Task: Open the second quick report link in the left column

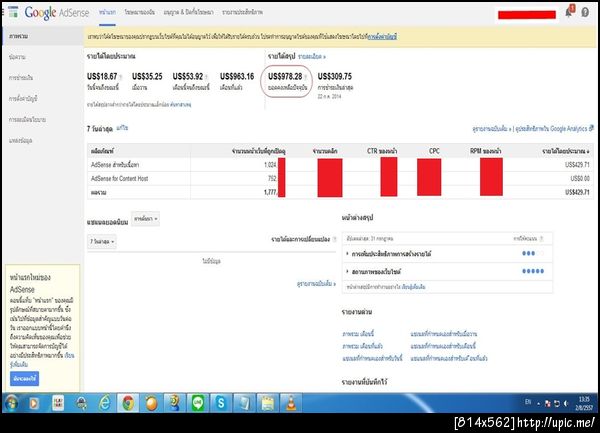Action: click(x=362, y=346)
